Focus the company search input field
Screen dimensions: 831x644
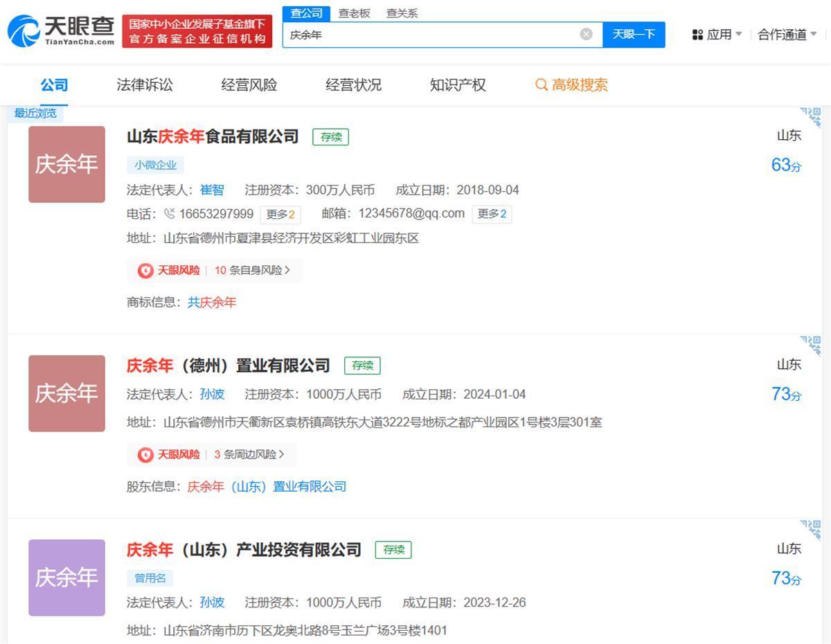(429, 34)
